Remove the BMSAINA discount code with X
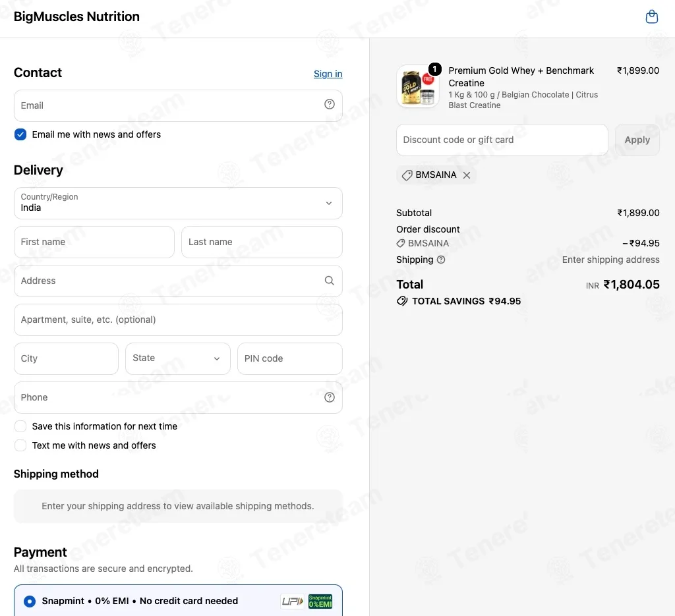The width and height of the screenshot is (675, 616). tap(467, 175)
